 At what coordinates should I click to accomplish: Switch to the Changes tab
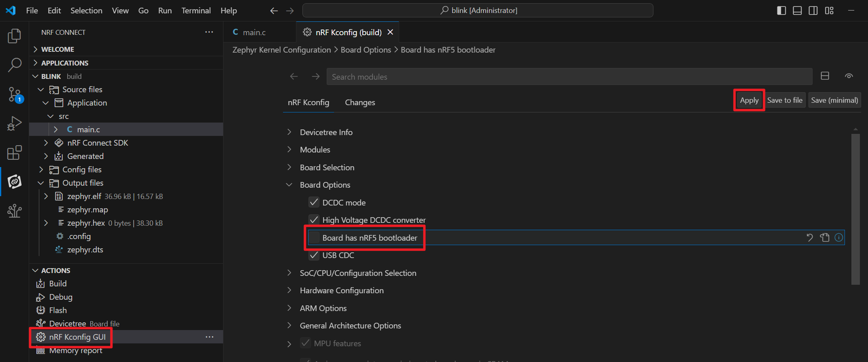(360, 102)
